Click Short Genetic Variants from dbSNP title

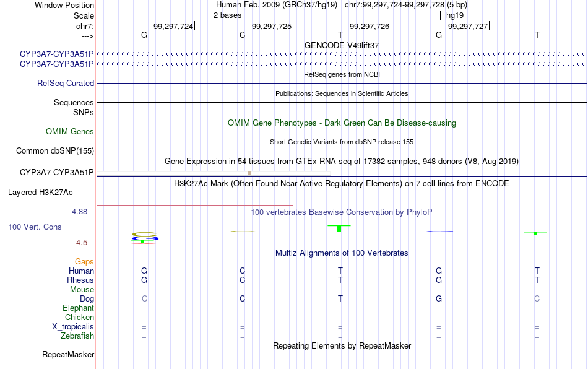click(x=342, y=142)
